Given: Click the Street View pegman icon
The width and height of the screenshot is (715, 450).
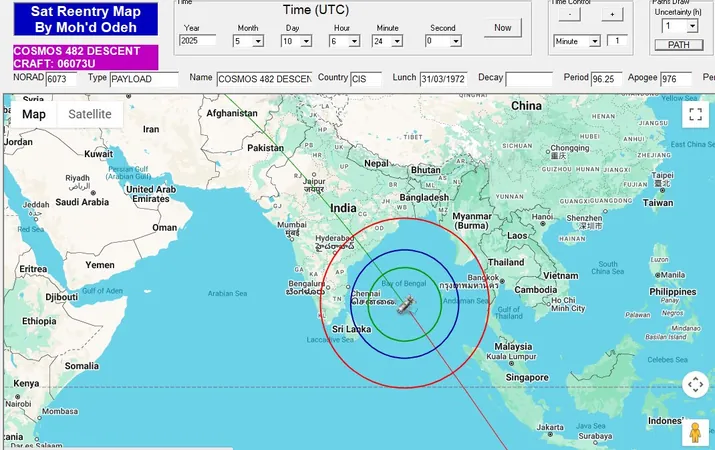Looking at the screenshot, I should [695, 432].
